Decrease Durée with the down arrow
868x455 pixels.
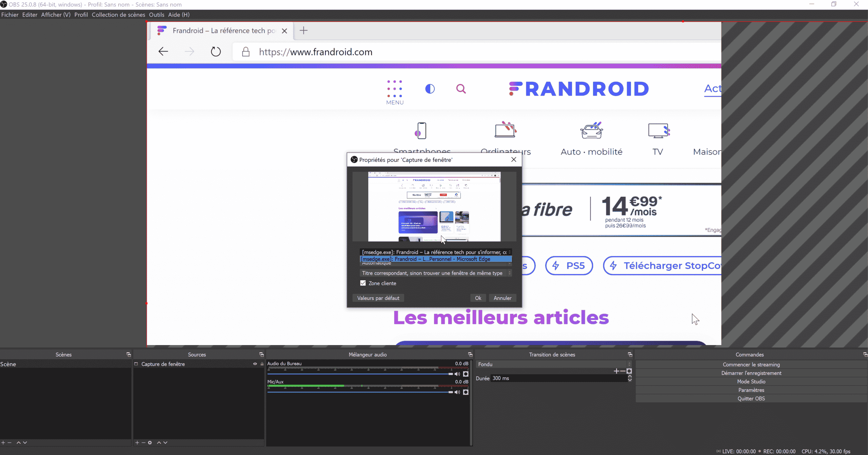pos(630,380)
